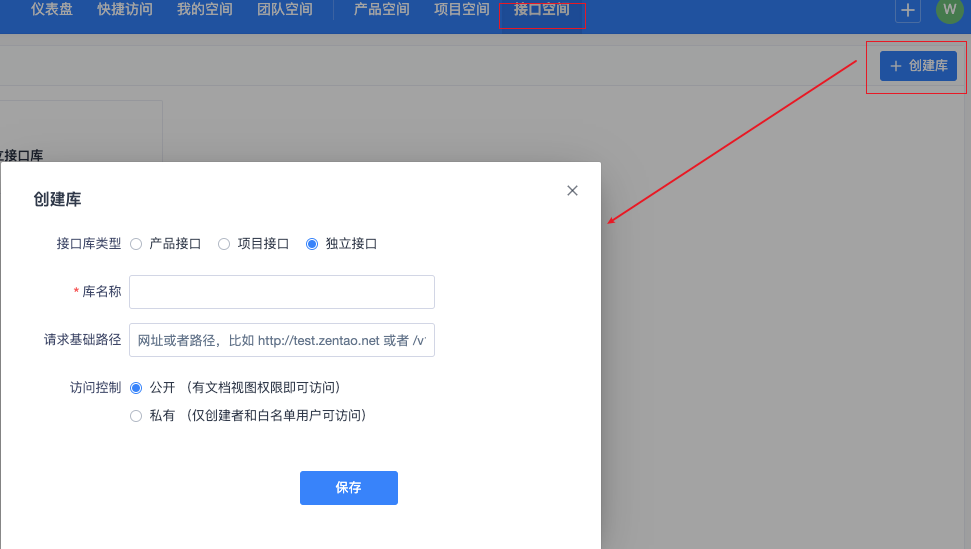This screenshot has width=971, height=549.
Task: Click the plus icon in top bar
Action: [908, 10]
